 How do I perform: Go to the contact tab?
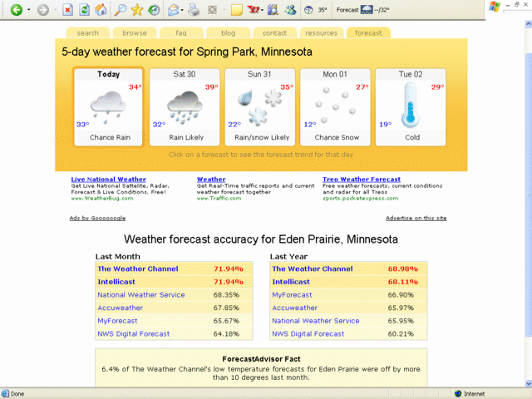tap(275, 33)
